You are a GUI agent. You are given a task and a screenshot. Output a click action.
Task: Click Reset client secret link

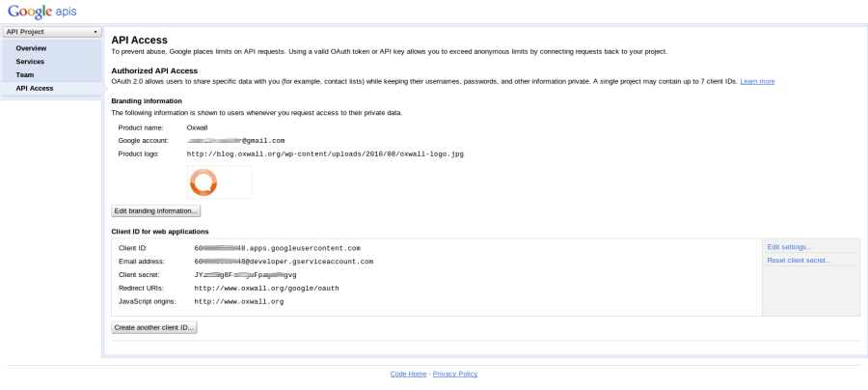799,261
